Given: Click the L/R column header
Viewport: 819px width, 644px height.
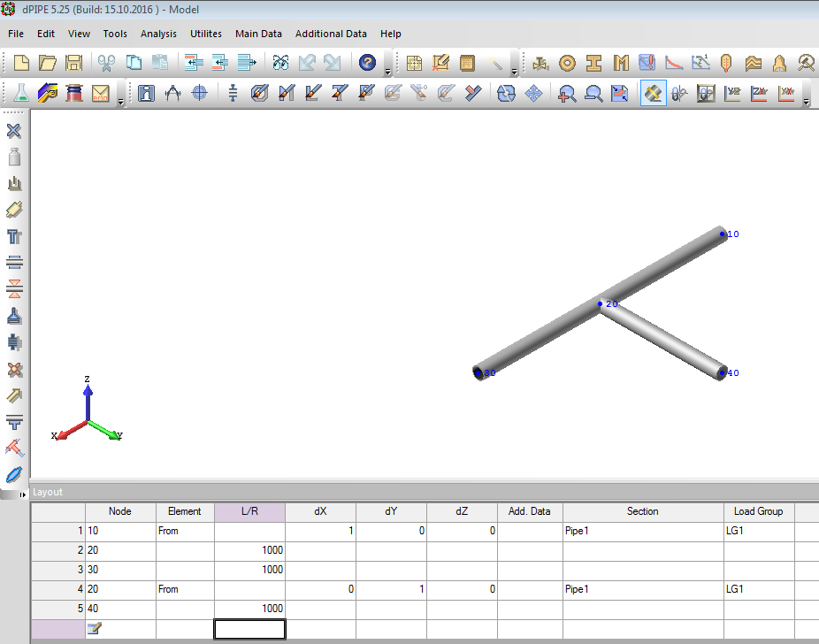Looking at the screenshot, I should [249, 511].
